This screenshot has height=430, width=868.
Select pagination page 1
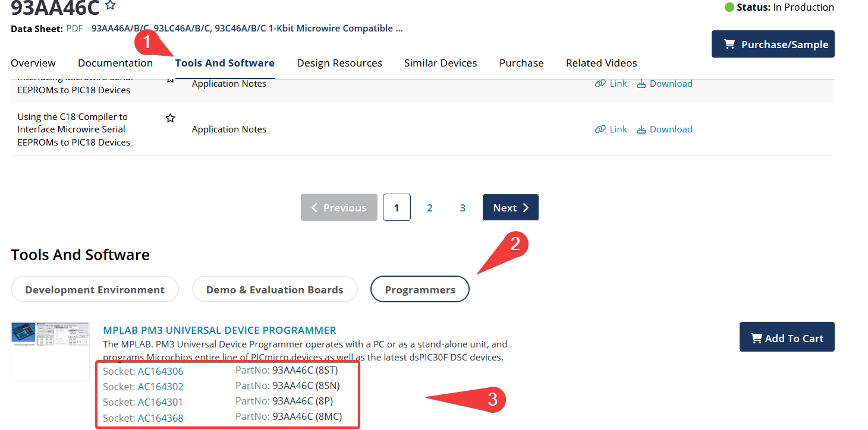397,207
